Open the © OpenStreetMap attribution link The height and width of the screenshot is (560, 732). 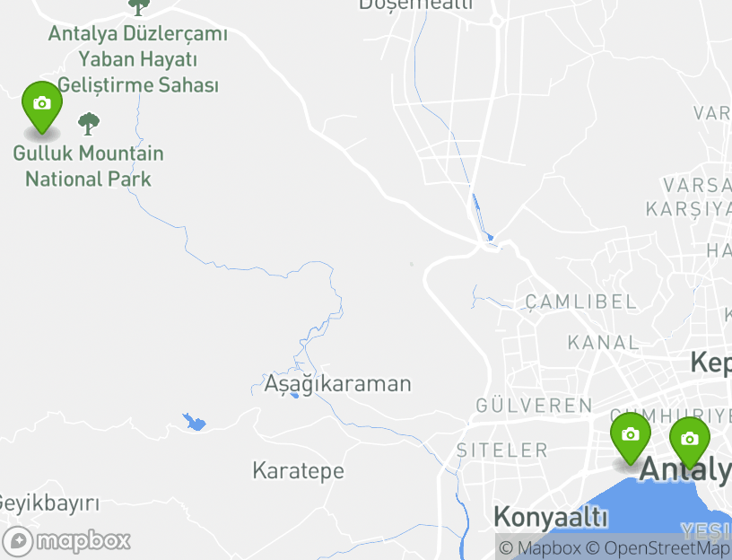pos(658,547)
